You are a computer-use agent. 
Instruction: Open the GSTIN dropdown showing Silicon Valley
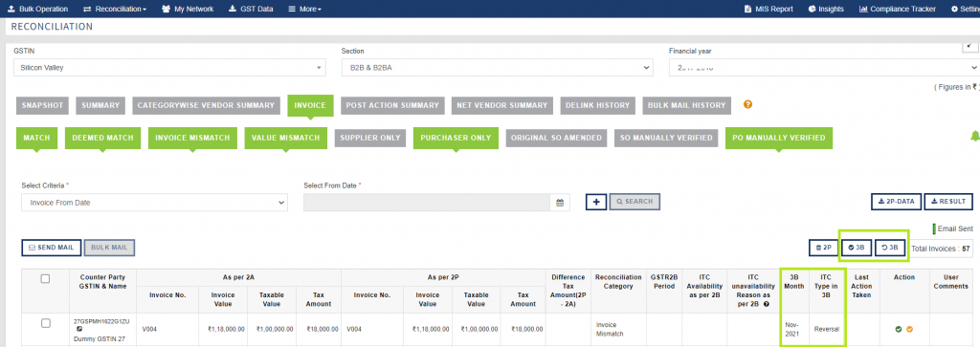coord(169,68)
